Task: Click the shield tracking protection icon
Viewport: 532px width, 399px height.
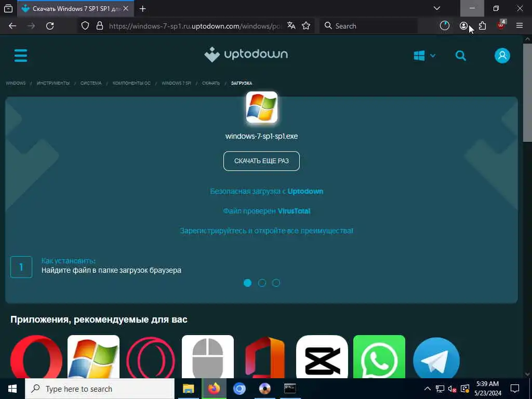Action: [x=85, y=26]
